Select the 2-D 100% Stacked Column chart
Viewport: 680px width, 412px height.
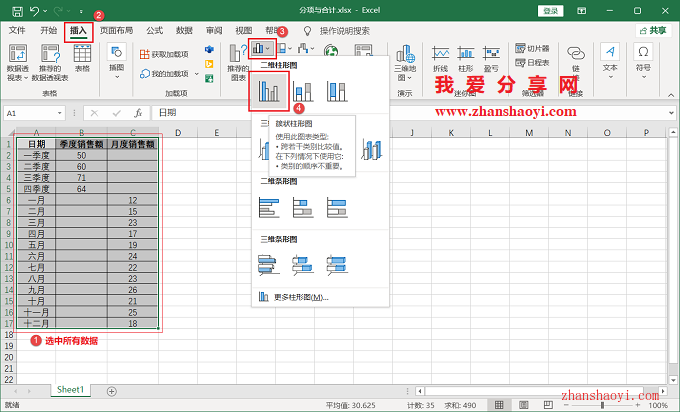coord(337,92)
